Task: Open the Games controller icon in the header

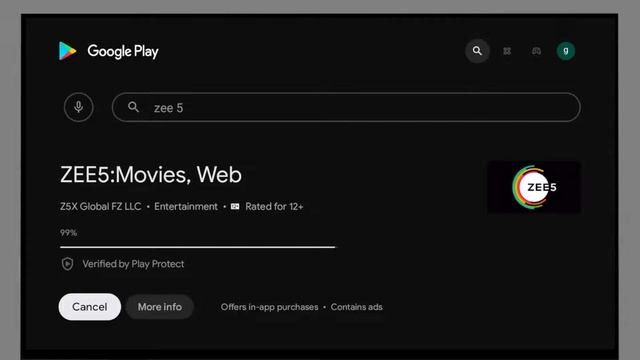Action: click(536, 51)
